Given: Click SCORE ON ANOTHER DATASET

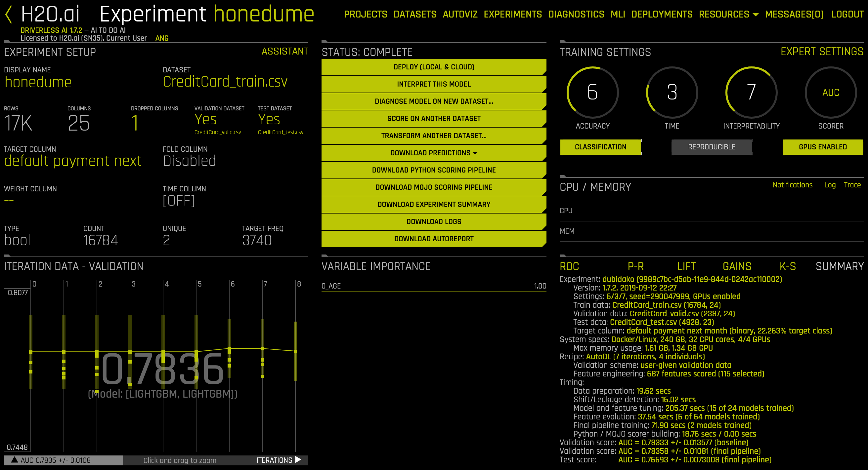Looking at the screenshot, I should 434,119.
